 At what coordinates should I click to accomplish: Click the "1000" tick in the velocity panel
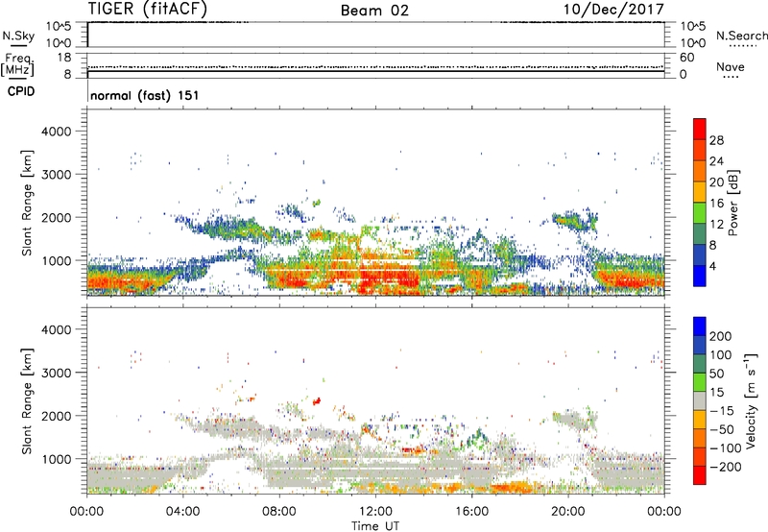point(56,459)
